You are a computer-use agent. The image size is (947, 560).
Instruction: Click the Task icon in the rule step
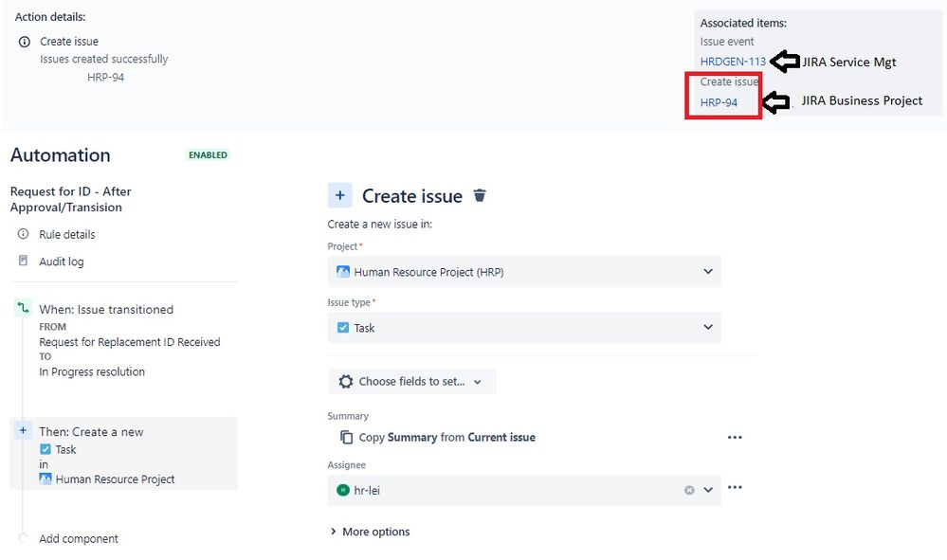click(x=46, y=449)
